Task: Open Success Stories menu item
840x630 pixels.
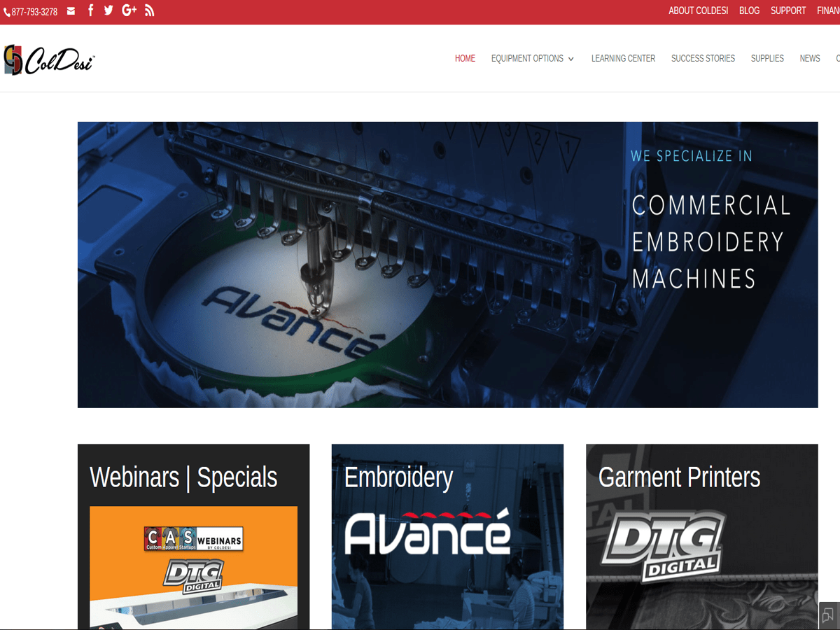Action: (x=703, y=59)
